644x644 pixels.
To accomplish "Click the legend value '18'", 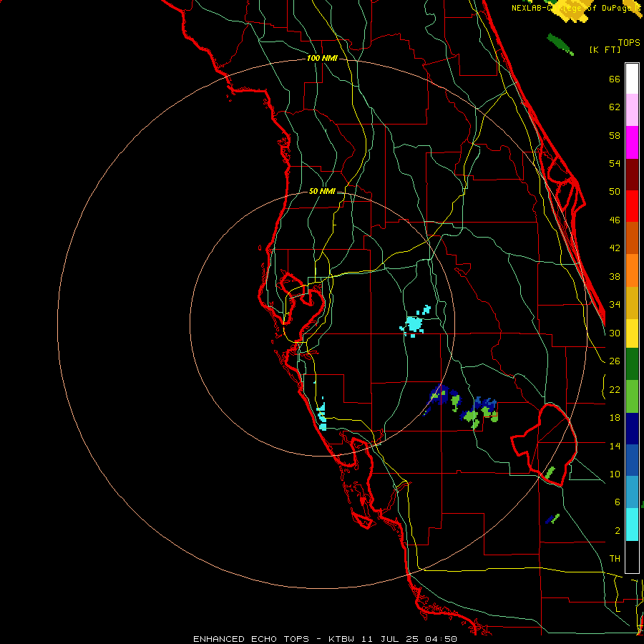I will pyautogui.click(x=615, y=418).
